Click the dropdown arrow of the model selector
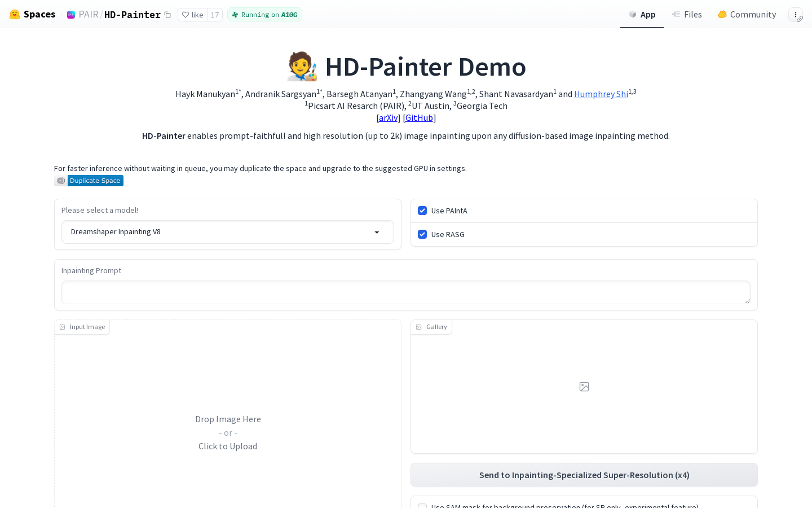The width and height of the screenshot is (812, 508). point(377,233)
